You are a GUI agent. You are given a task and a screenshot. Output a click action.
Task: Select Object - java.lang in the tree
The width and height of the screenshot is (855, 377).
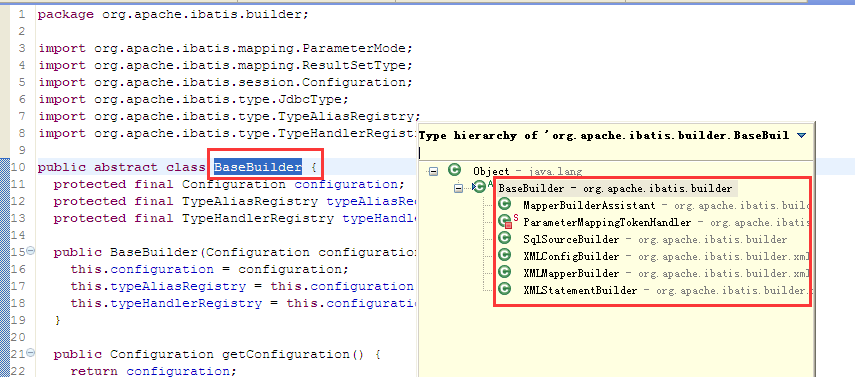(527, 171)
